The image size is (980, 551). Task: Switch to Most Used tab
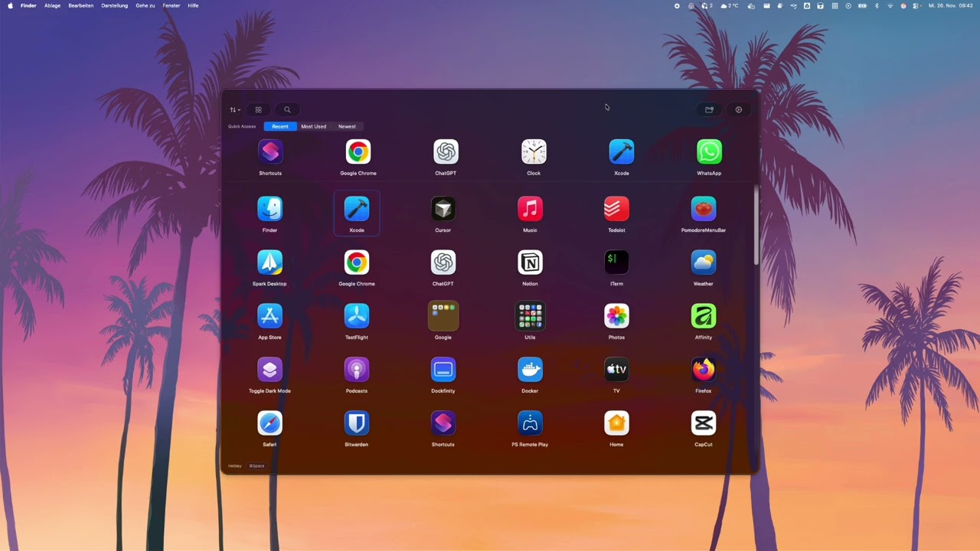point(313,126)
